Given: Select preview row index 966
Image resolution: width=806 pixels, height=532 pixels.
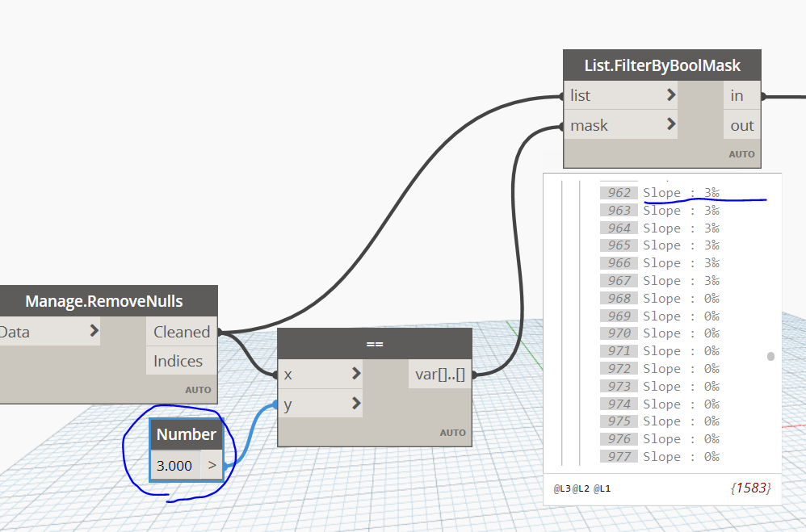Looking at the screenshot, I should [619, 263].
